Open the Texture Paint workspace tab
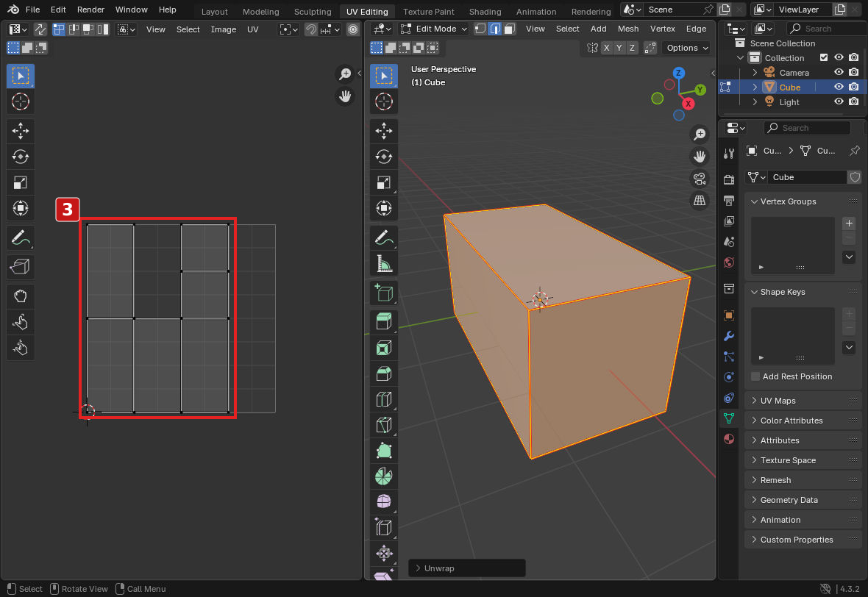The width and height of the screenshot is (868, 597). (428, 11)
